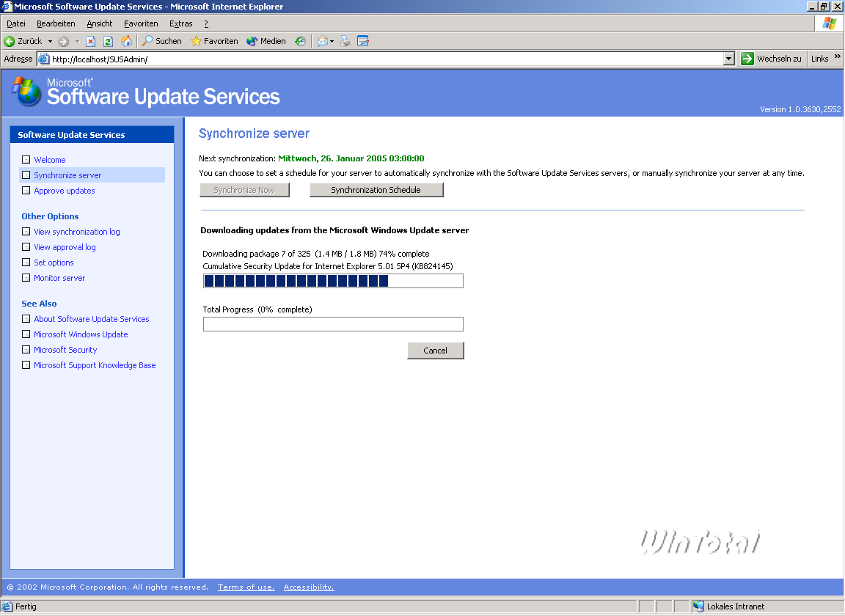The height and width of the screenshot is (616, 845).
Task: Click the Links toolbar label
Action: tap(819, 59)
